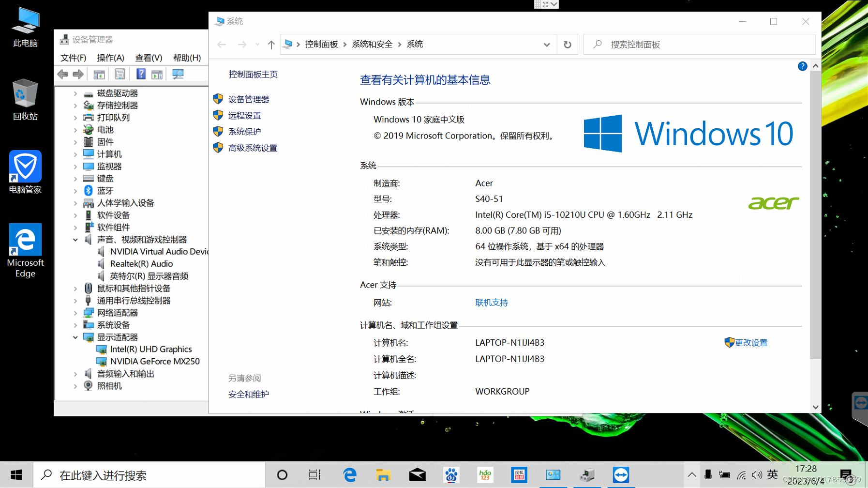Open address bar history dropdown in System window
This screenshot has height=488, width=868.
547,45
